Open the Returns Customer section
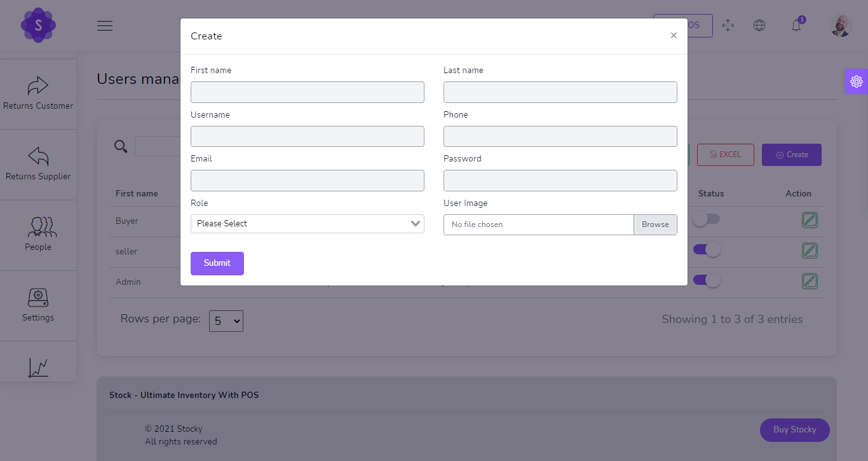 point(38,92)
